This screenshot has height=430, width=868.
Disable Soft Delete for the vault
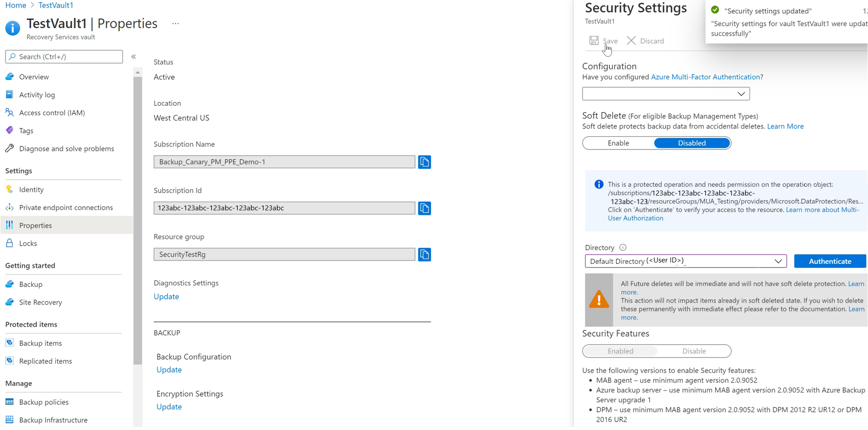(691, 143)
